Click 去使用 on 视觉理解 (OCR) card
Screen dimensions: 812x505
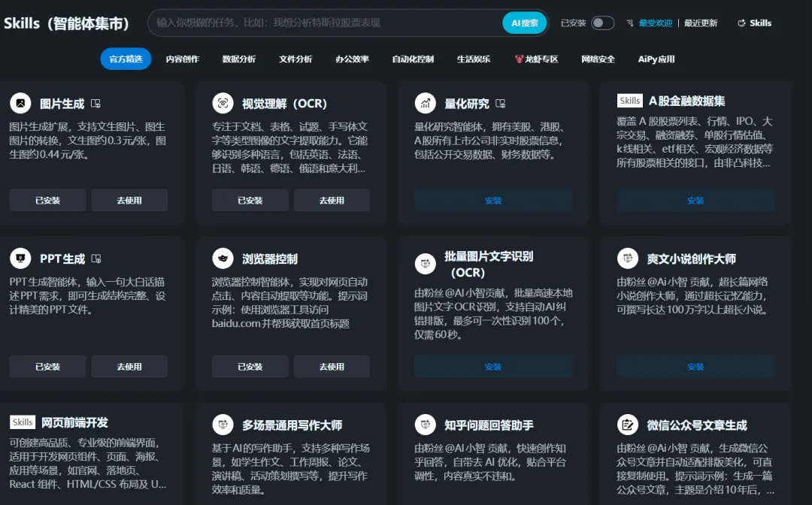[x=332, y=200]
